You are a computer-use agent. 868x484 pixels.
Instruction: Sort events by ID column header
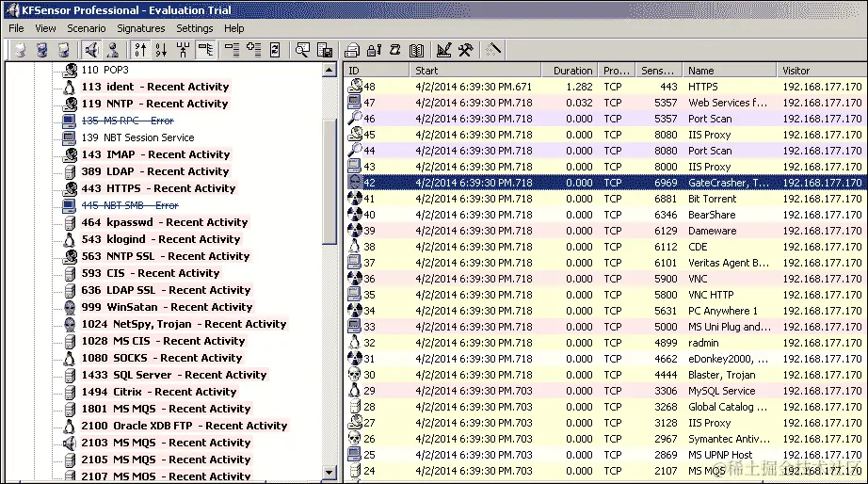click(x=377, y=71)
